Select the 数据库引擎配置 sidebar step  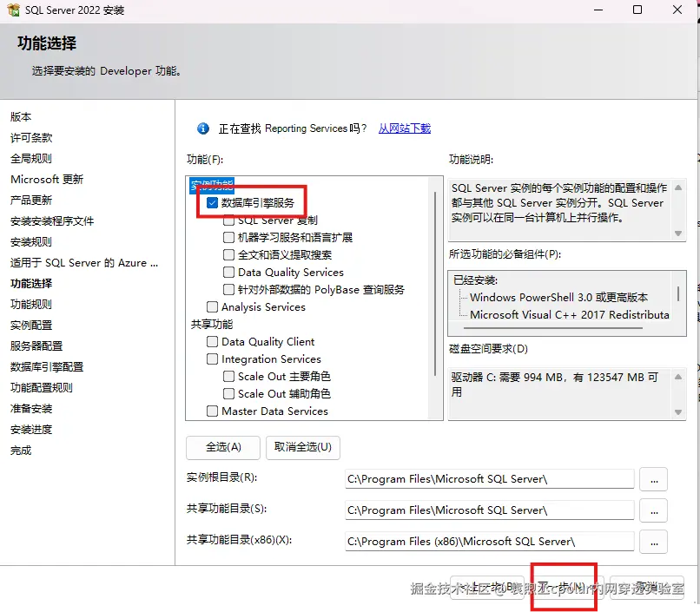(x=47, y=366)
